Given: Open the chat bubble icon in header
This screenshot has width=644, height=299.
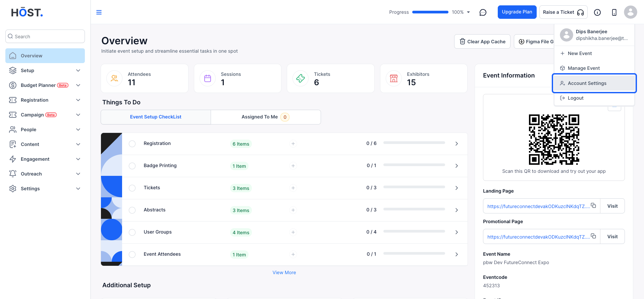Looking at the screenshot, I should (483, 12).
